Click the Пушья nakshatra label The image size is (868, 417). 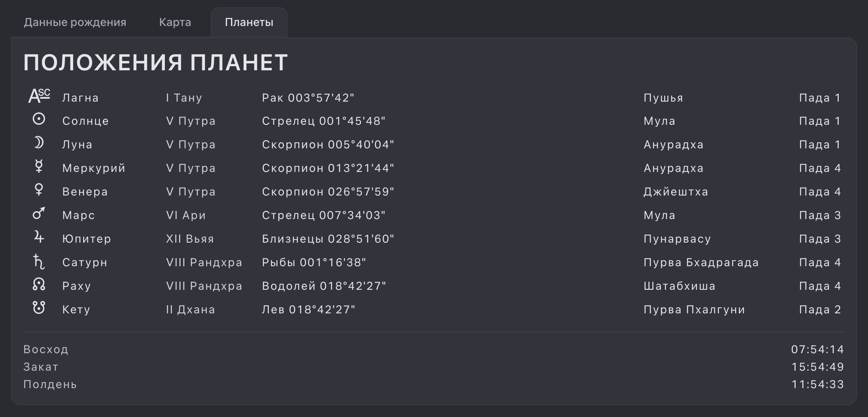(x=663, y=98)
